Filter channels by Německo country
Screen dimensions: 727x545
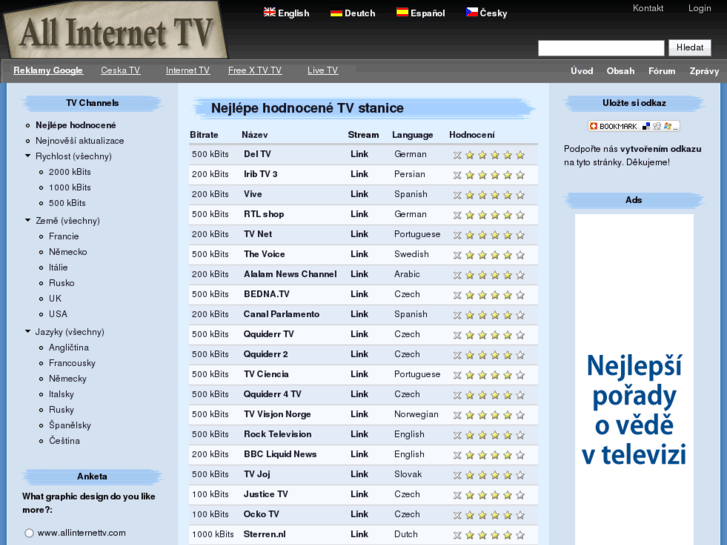(68, 252)
